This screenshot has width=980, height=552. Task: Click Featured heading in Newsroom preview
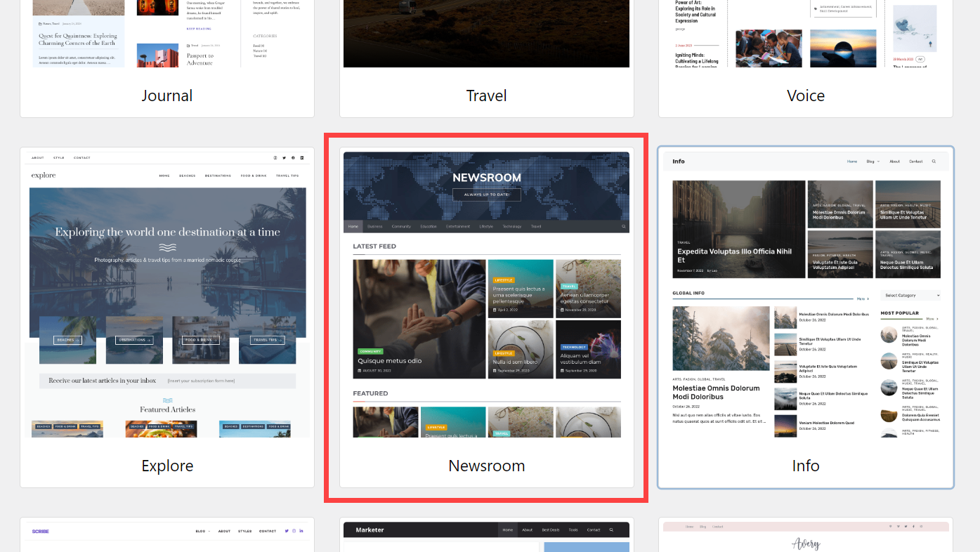pyautogui.click(x=370, y=393)
